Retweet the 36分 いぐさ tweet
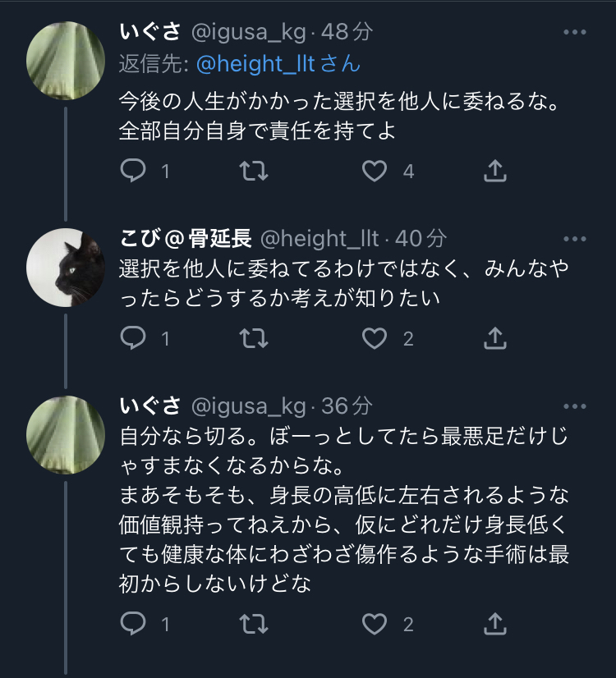The width and height of the screenshot is (616, 678). (254, 624)
